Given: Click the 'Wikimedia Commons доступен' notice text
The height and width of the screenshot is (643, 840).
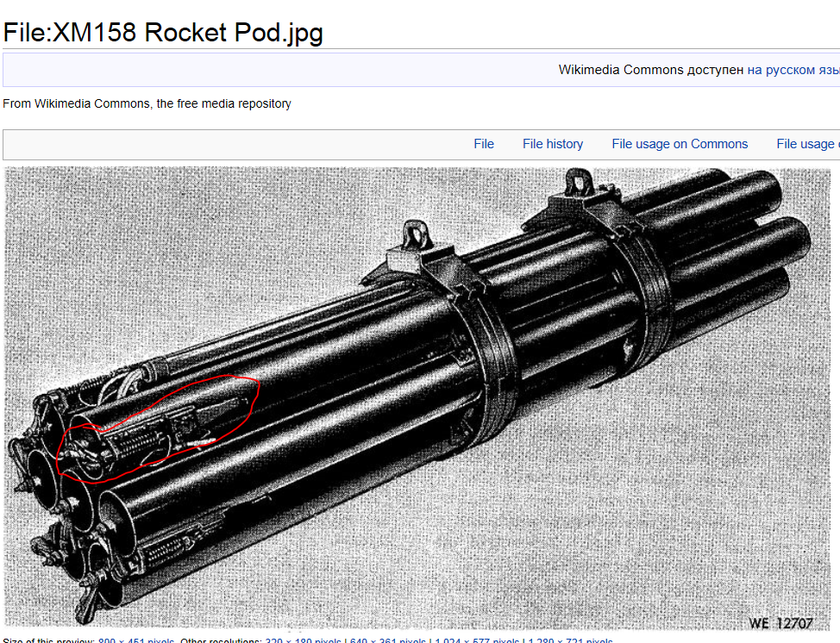Looking at the screenshot, I should tap(651, 70).
